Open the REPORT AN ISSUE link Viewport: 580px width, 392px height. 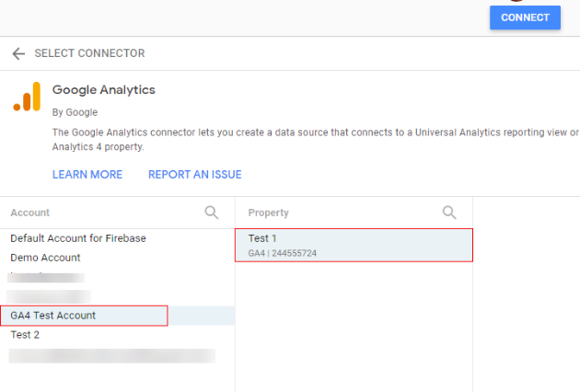click(x=194, y=175)
